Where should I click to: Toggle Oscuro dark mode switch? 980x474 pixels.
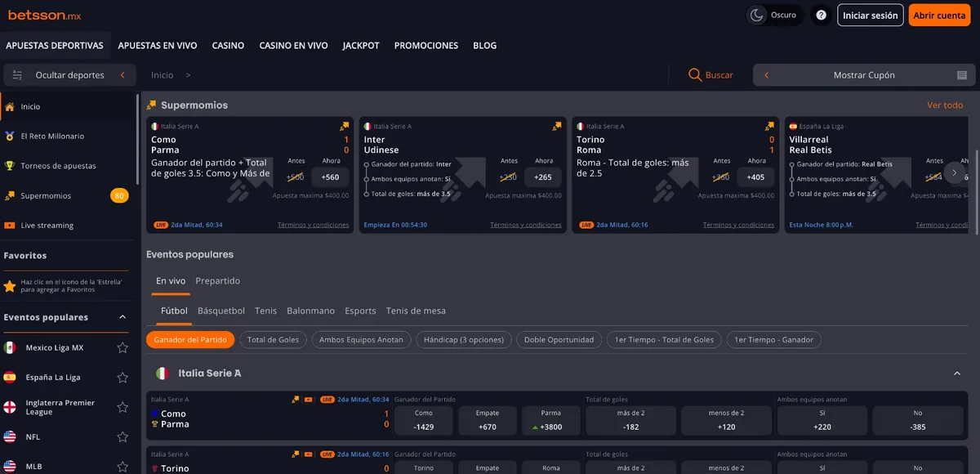(x=774, y=16)
